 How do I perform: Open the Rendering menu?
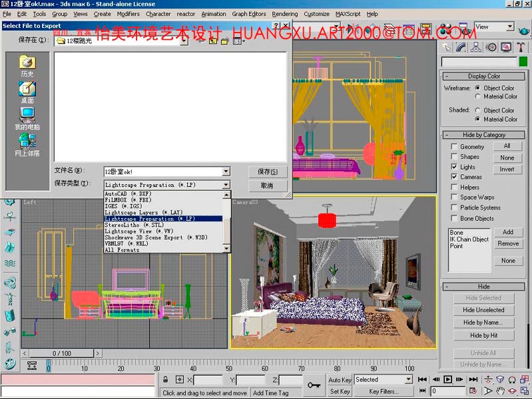point(285,14)
